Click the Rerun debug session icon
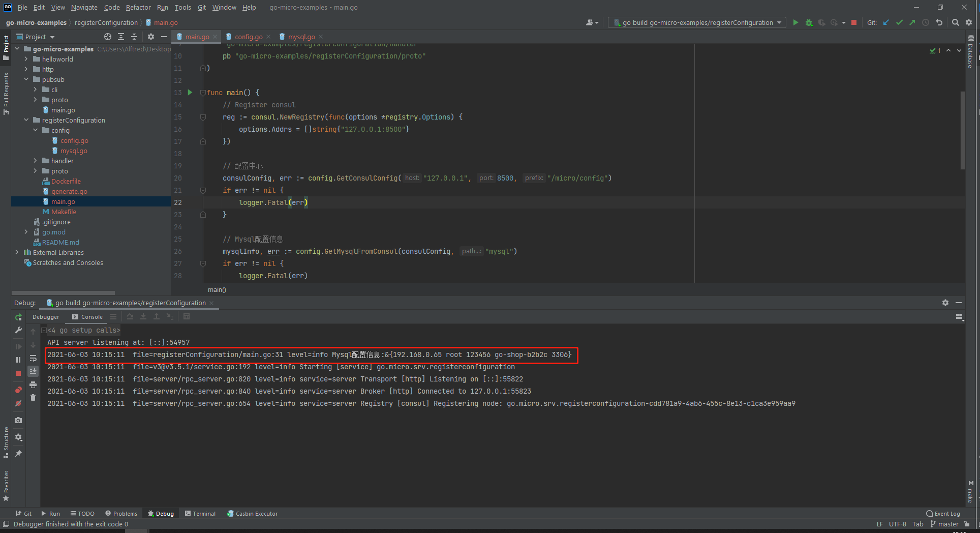Image resolution: width=980 pixels, height=533 pixels. [x=18, y=317]
